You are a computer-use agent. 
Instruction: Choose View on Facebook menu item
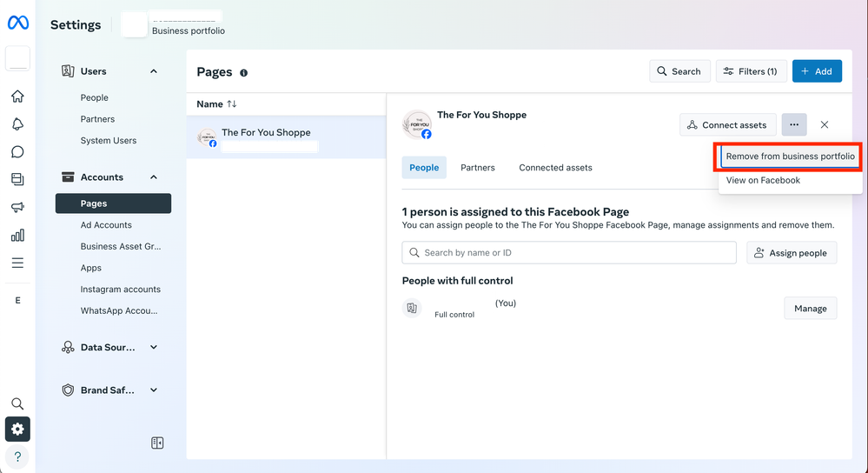click(763, 180)
